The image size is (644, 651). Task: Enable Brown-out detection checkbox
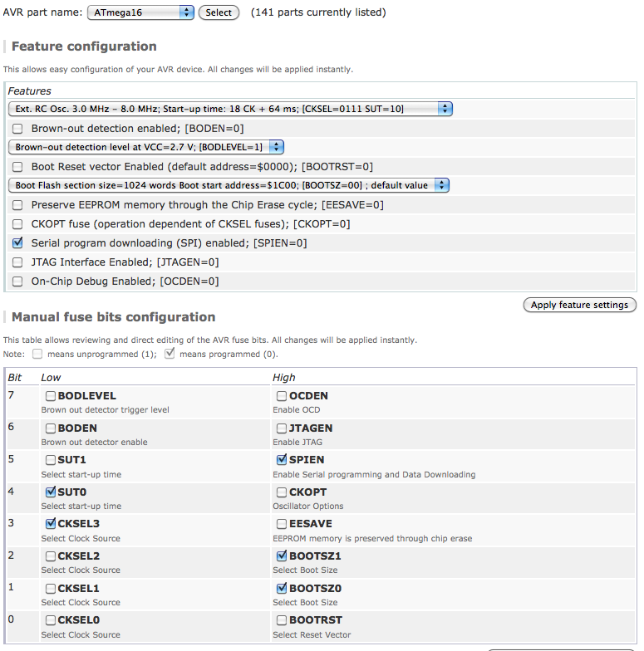(x=17, y=129)
